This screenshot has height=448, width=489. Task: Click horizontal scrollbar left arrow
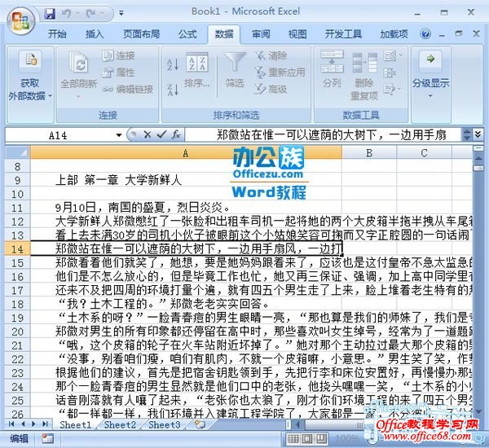coord(297,424)
